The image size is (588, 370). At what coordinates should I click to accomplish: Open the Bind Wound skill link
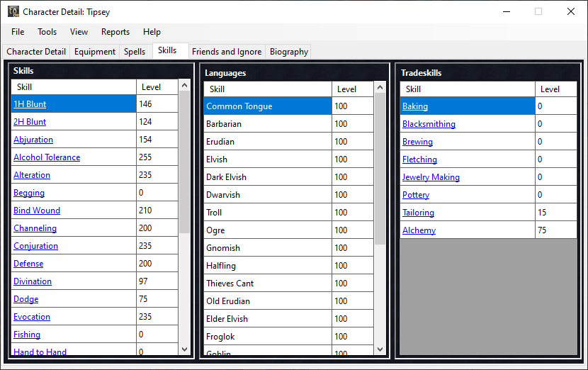tap(37, 211)
